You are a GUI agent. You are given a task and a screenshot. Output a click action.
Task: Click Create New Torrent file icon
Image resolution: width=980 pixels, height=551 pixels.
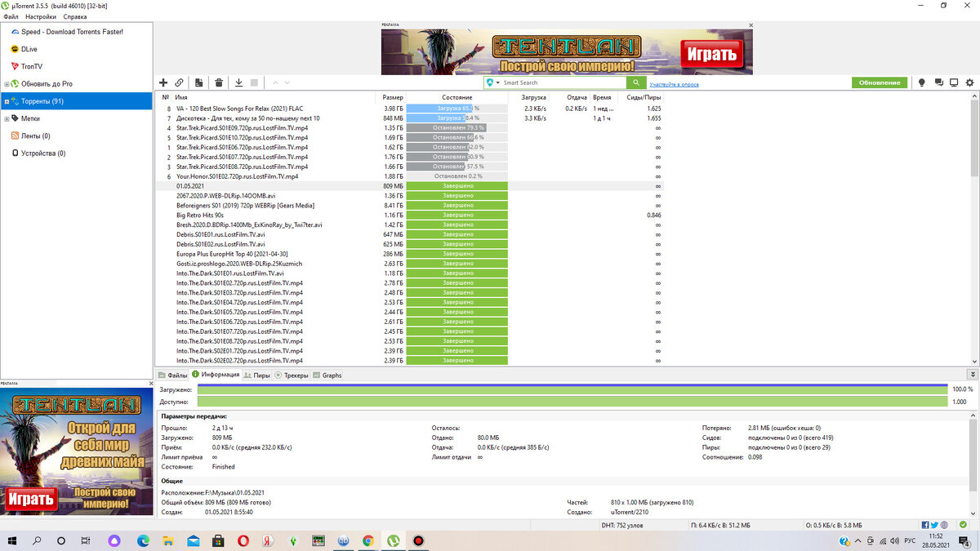199,82
